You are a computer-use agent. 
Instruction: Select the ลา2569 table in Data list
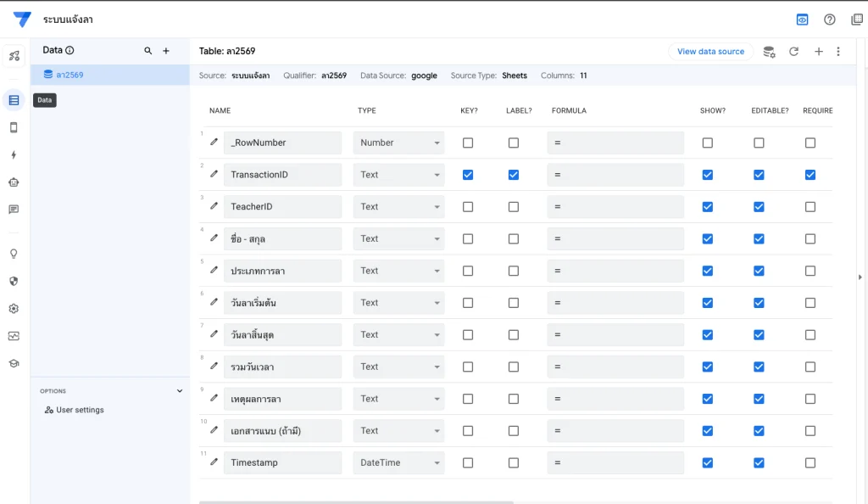point(70,75)
